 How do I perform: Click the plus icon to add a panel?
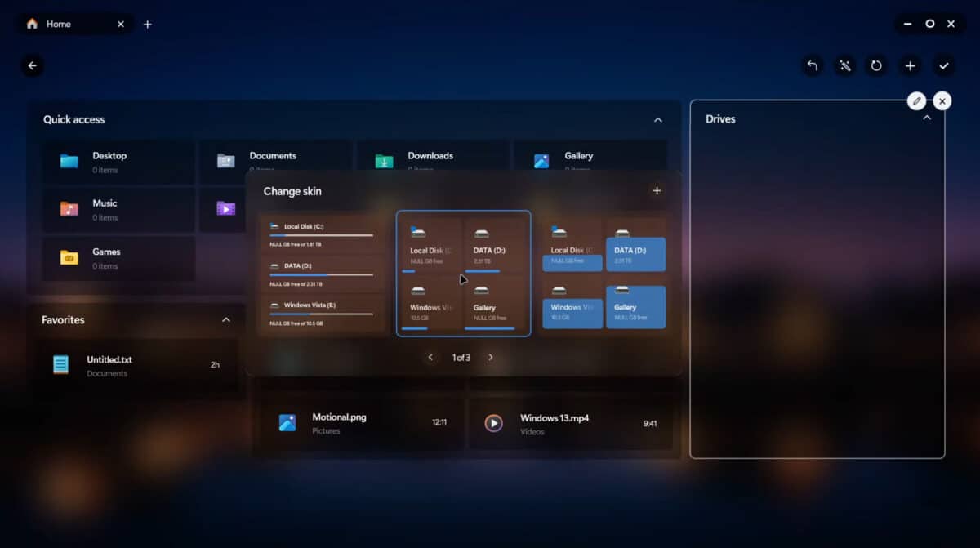coord(910,65)
